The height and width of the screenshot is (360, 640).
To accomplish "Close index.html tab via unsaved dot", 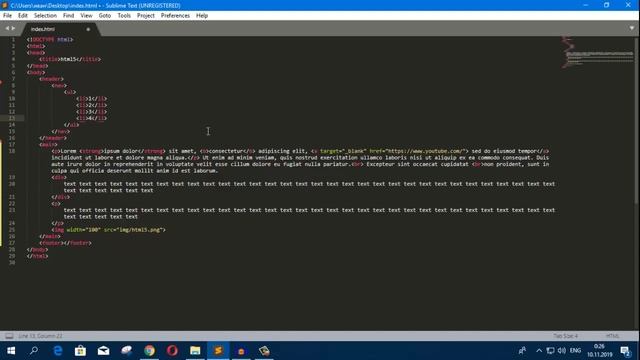I will (x=88, y=29).
